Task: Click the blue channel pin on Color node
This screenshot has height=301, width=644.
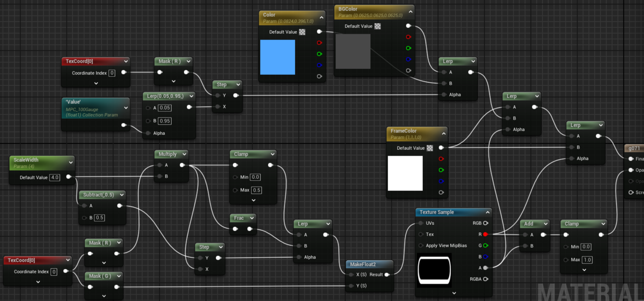Action: (x=320, y=65)
